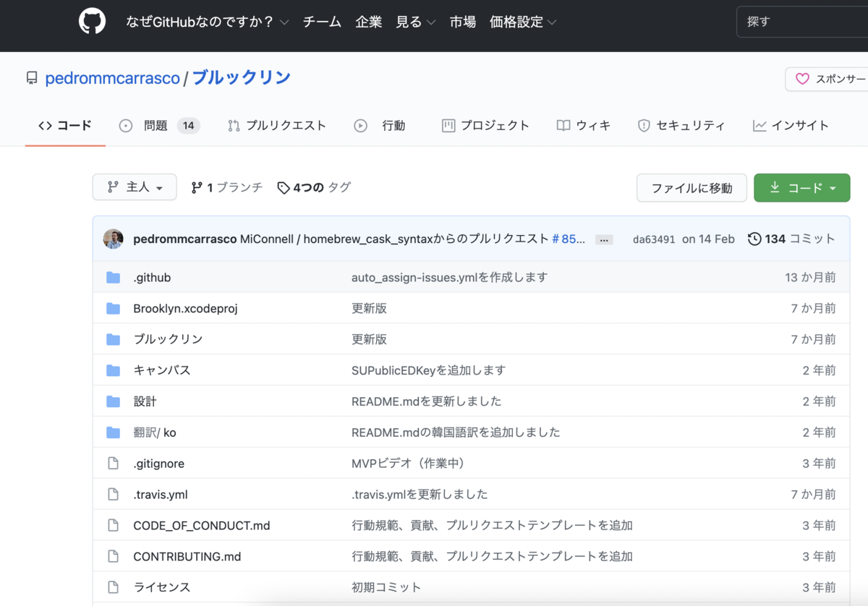This screenshot has height=606, width=868.
Task: Click the ファイルに移動 button
Action: (692, 188)
